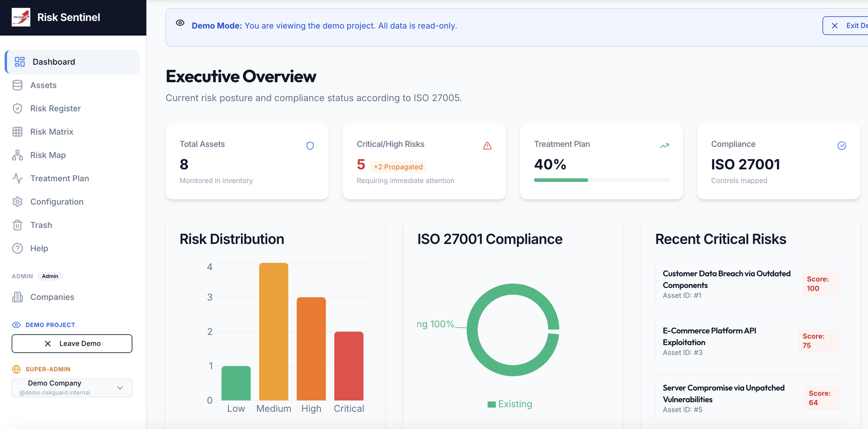Click the Configuration gear icon

click(x=18, y=202)
